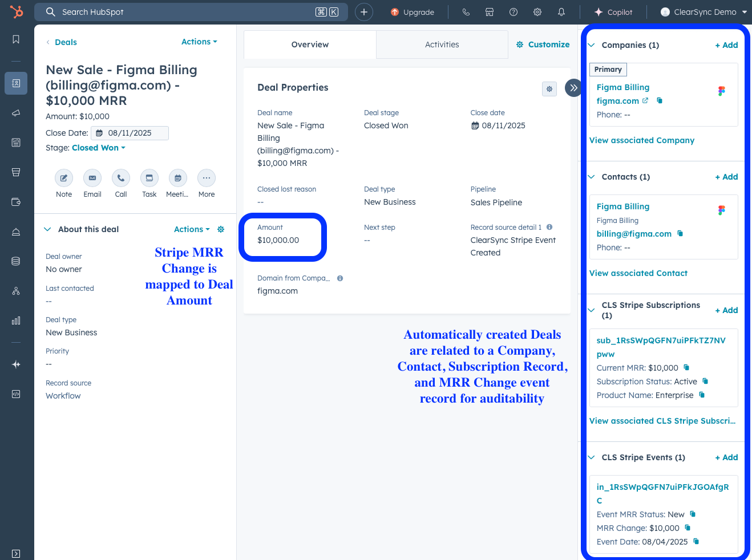Viewport: 752px width, 560px height.
Task: Collapse the right sidebar with double-arrow button
Action: point(573,88)
